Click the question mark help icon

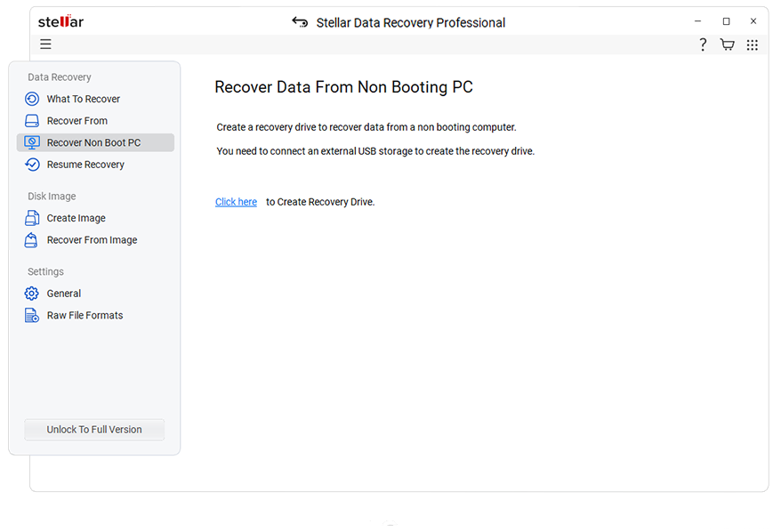point(703,44)
